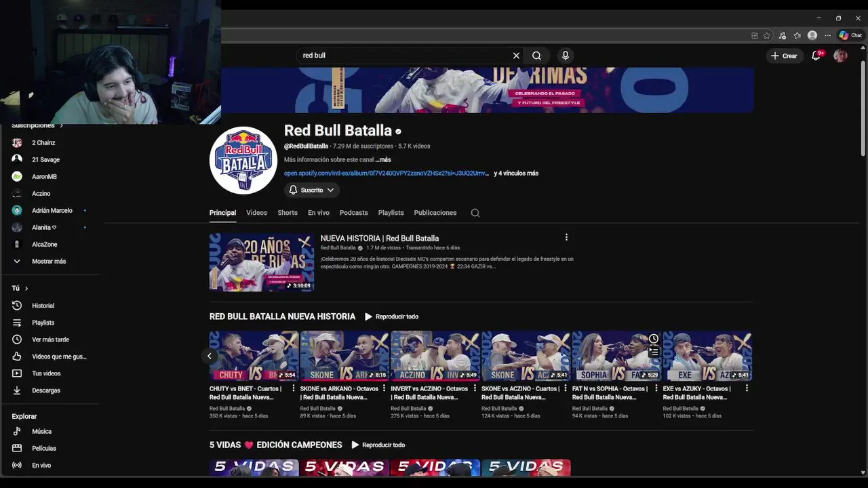Switch to the Shorts tab
Image resolution: width=868 pixels, height=488 pixels.
pyautogui.click(x=288, y=213)
